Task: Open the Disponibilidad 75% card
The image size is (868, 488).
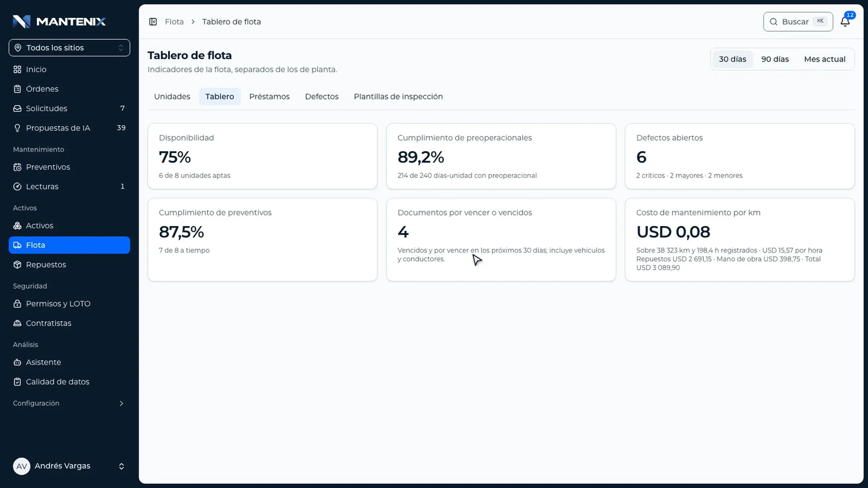Action: click(x=263, y=156)
